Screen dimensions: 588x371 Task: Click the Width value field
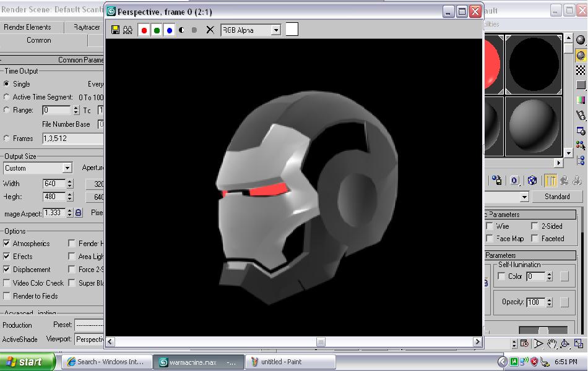point(54,184)
